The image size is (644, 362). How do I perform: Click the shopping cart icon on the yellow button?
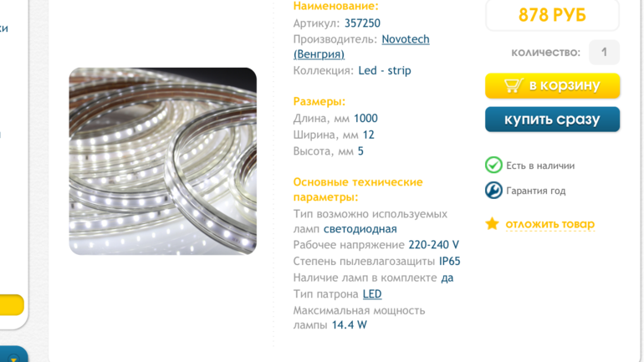[514, 85]
